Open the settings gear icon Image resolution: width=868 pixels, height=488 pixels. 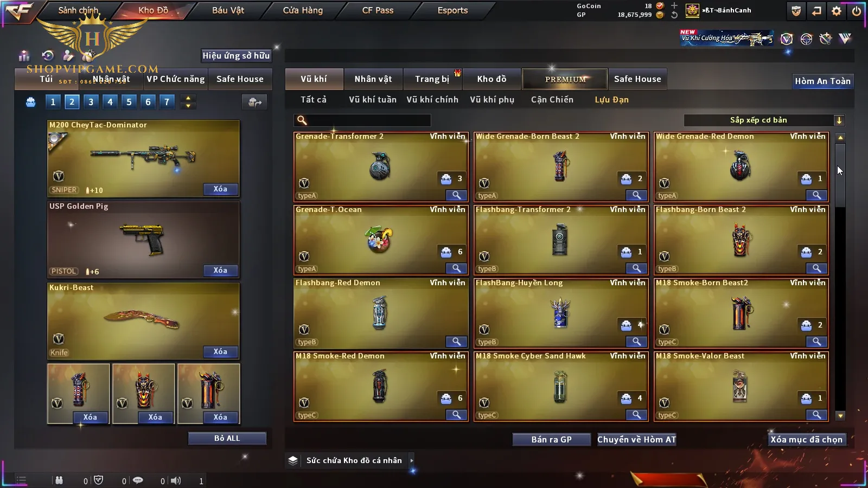[837, 11]
